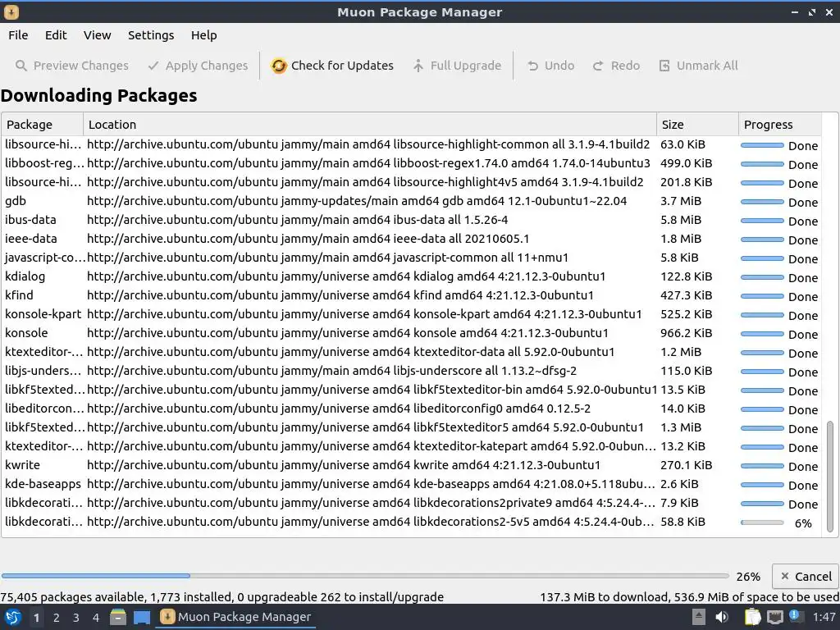This screenshot has width=840, height=630.
Task: Click the volume speaker tray icon
Action: 722,617
